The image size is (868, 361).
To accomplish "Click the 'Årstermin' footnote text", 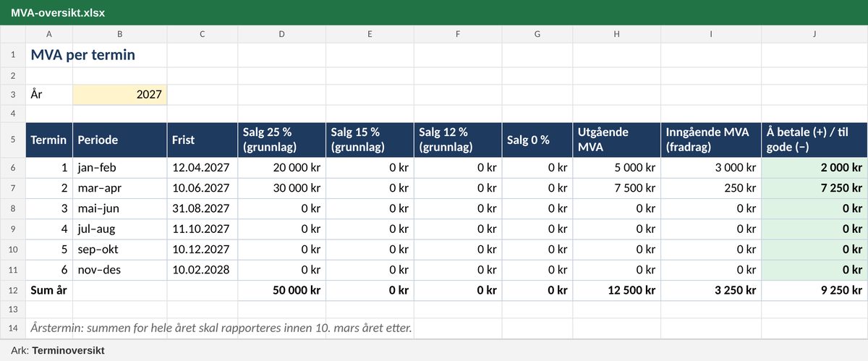I will click(221, 328).
